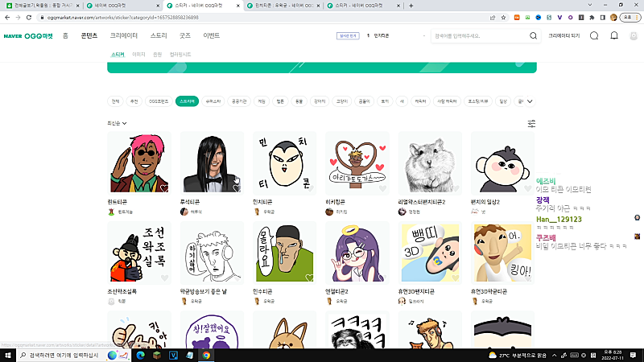Open the 콘텐츠 menu
Image resolution: width=644 pixels, height=362 pixels.
click(89, 35)
